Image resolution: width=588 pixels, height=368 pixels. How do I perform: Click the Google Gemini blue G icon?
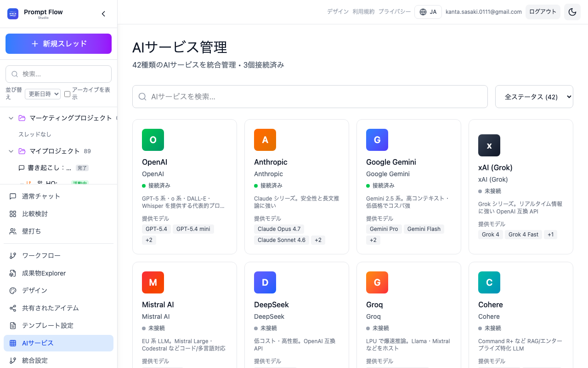377,140
